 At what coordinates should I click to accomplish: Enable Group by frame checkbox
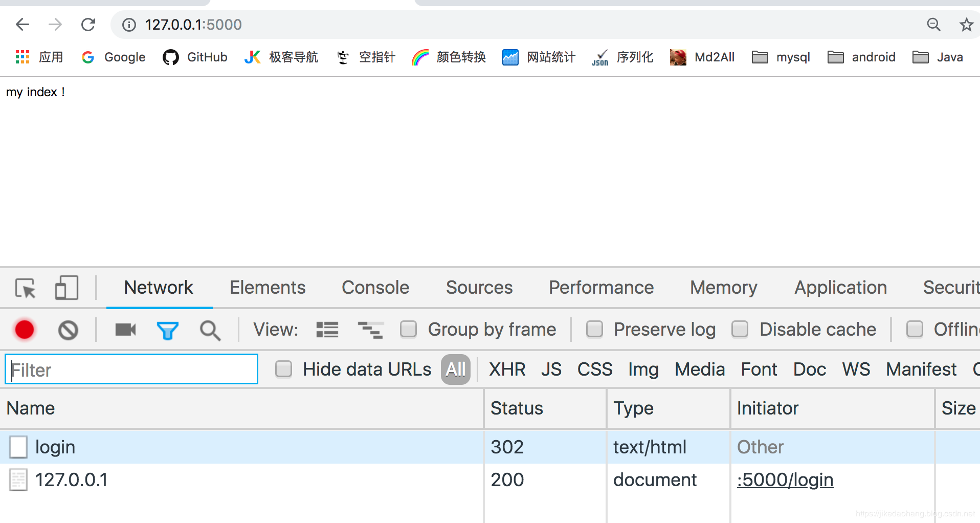click(x=408, y=329)
